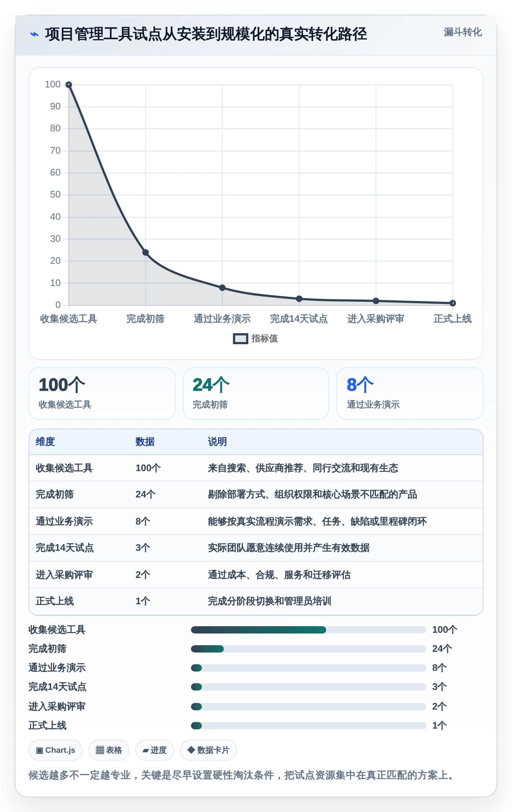The width and height of the screenshot is (512, 812).
Task: Select the chart point for 通过业务演示
Action: coord(222,288)
